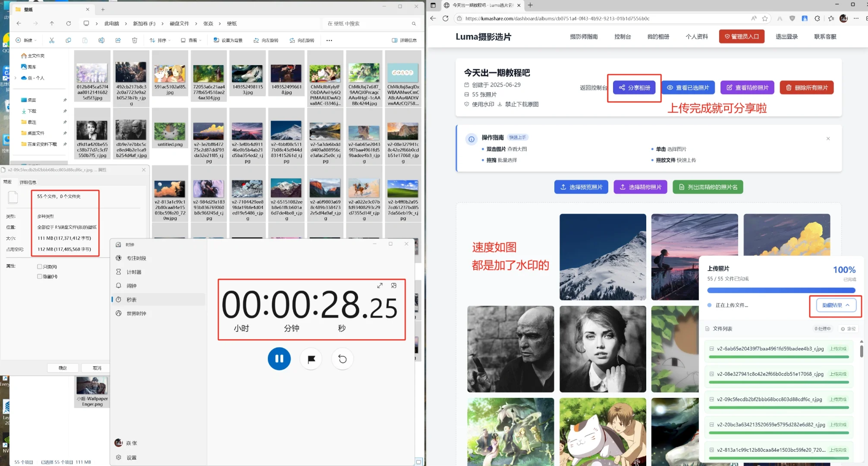The image size is (868, 466).
Task: Open World clock (世界时钟) in Clock sidebar
Action: (x=158, y=313)
